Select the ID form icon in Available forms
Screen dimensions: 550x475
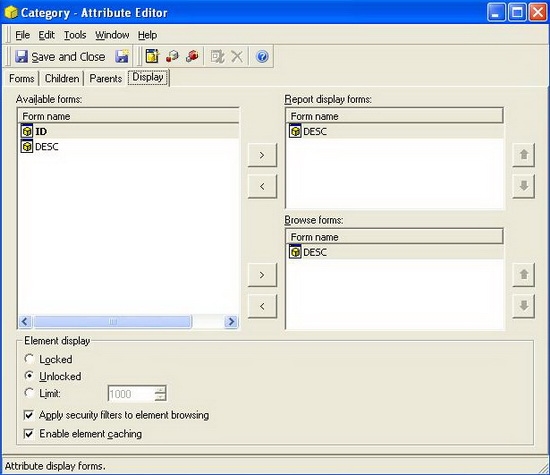27,131
